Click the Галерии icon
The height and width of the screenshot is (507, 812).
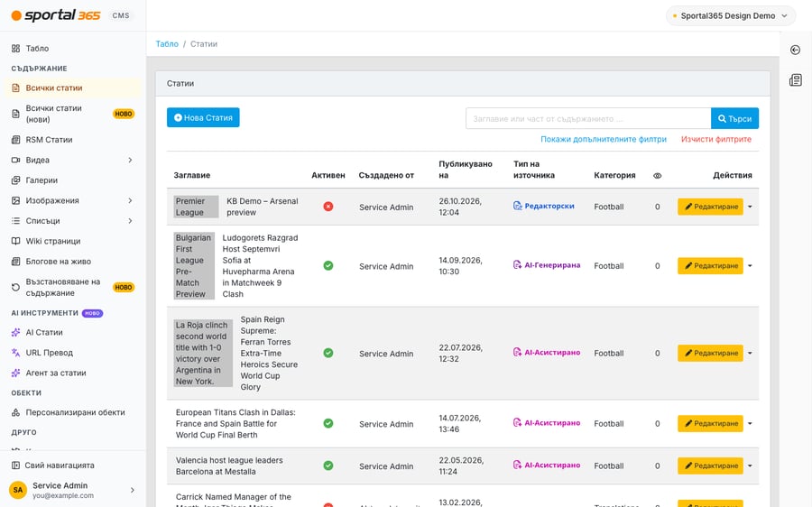(15, 180)
